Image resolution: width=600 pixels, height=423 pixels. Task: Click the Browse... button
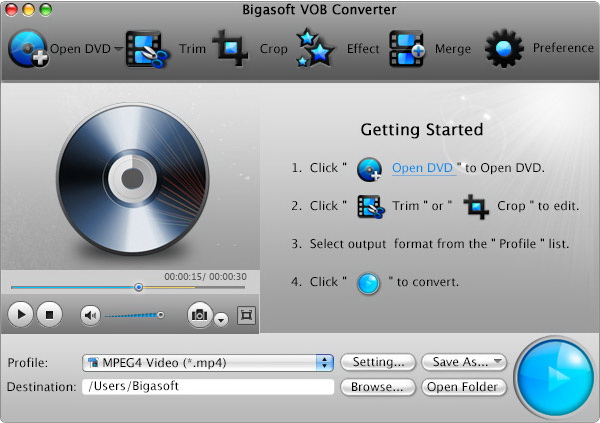pos(378,387)
